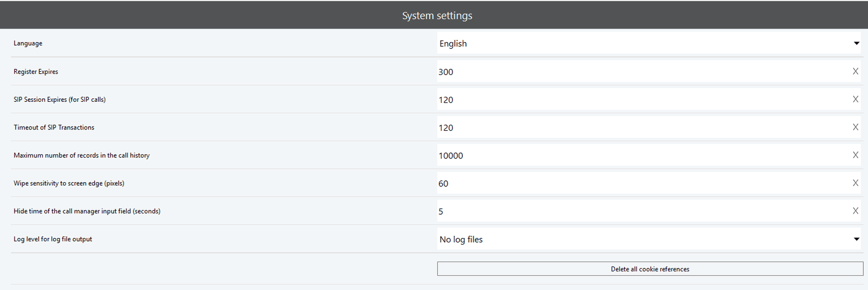Open the Language dropdown showing English
868x290 pixels.
648,43
